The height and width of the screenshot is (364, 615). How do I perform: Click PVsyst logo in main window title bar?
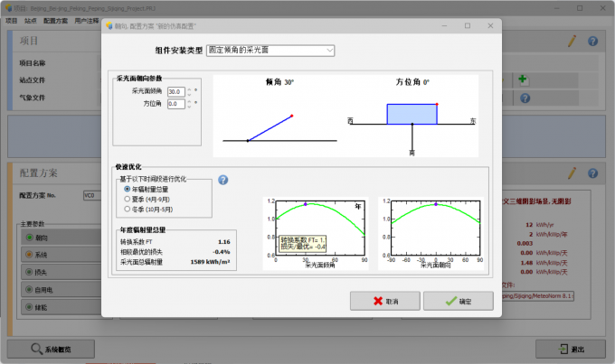coord(8,8)
